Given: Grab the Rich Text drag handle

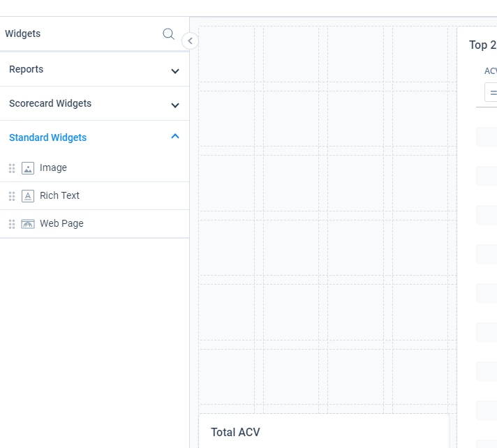Looking at the screenshot, I should pos(12,196).
